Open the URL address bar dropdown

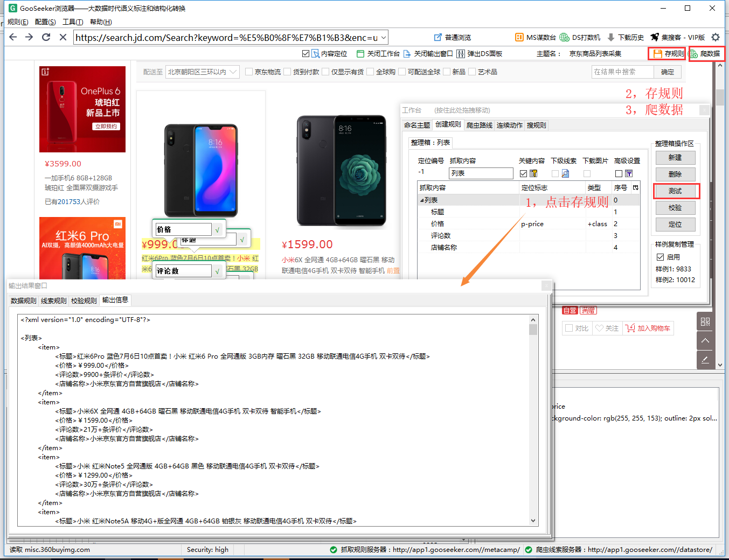[x=384, y=37]
